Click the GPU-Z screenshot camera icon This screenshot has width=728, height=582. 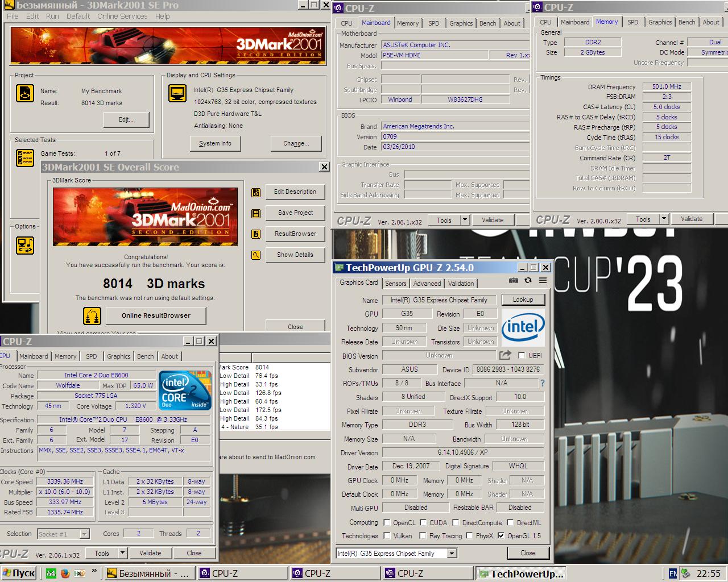click(514, 280)
